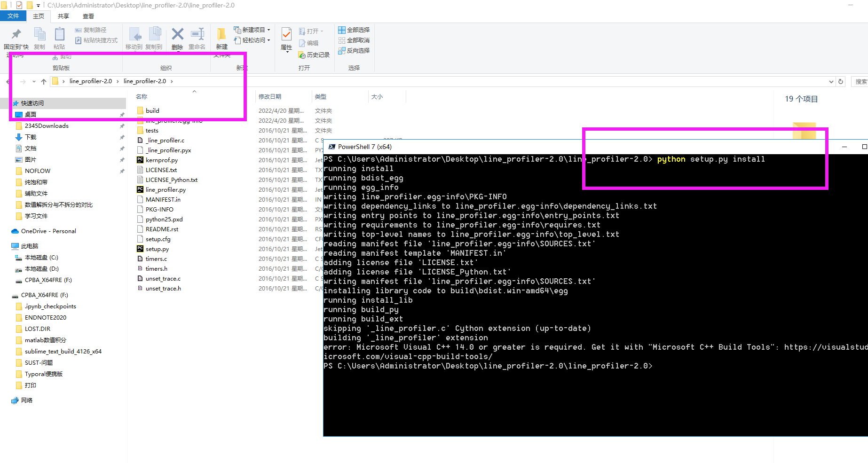
Task: Open Documents (文档) in sidebar
Action: coord(31,149)
